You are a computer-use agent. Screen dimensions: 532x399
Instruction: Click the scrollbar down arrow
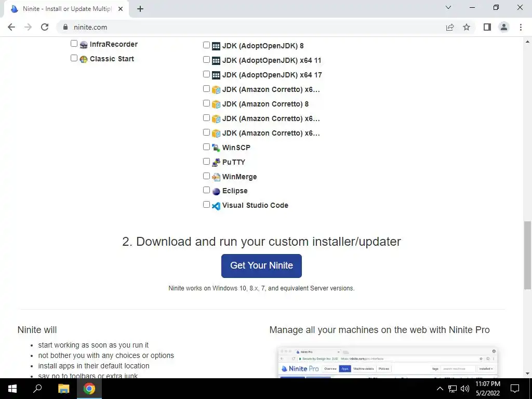tap(527, 374)
